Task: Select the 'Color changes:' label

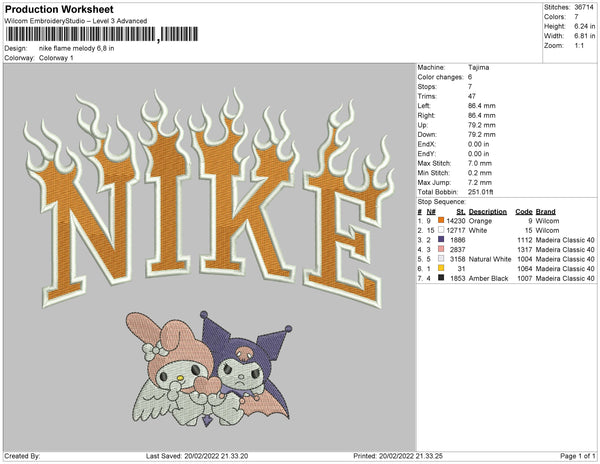Action: point(440,77)
